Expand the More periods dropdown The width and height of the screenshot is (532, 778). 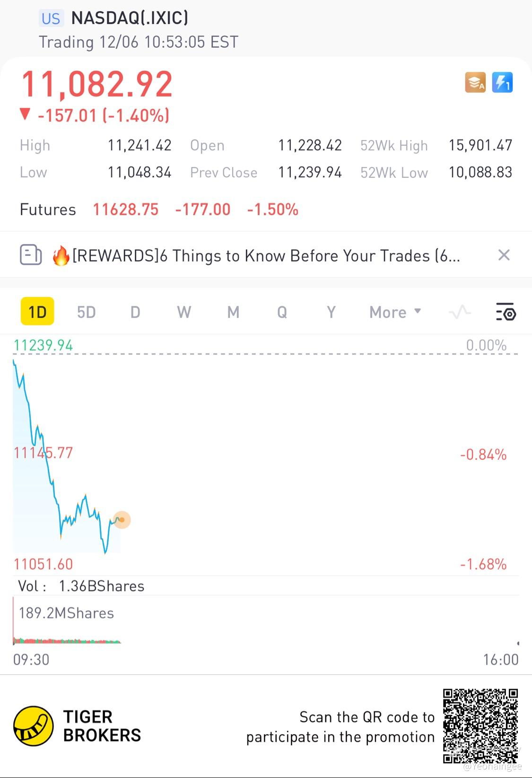point(395,312)
